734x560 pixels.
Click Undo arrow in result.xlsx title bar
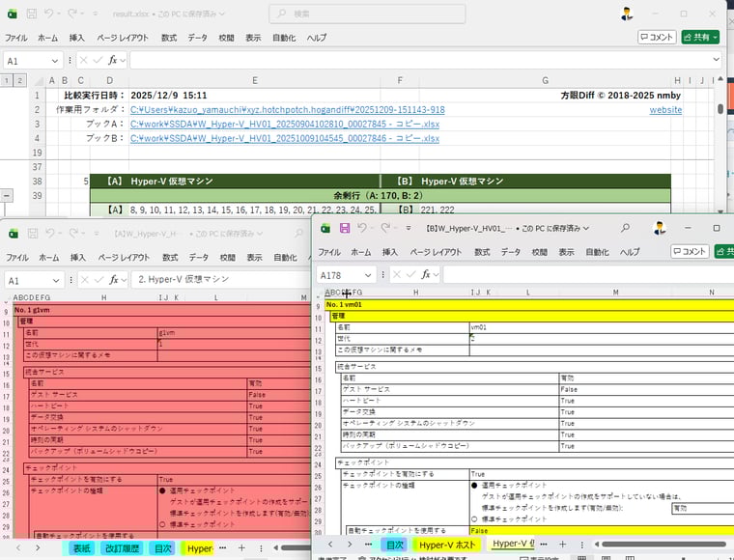pyautogui.click(x=48, y=14)
